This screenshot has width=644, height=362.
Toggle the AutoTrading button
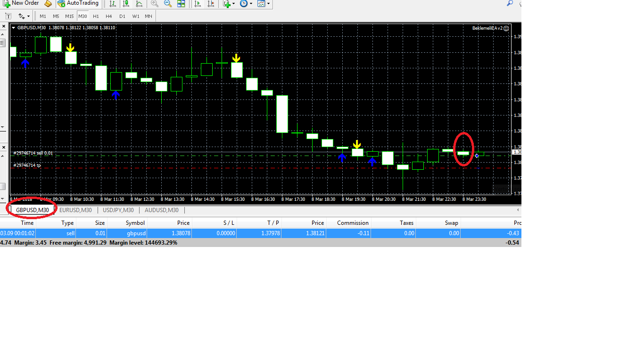tap(78, 3)
